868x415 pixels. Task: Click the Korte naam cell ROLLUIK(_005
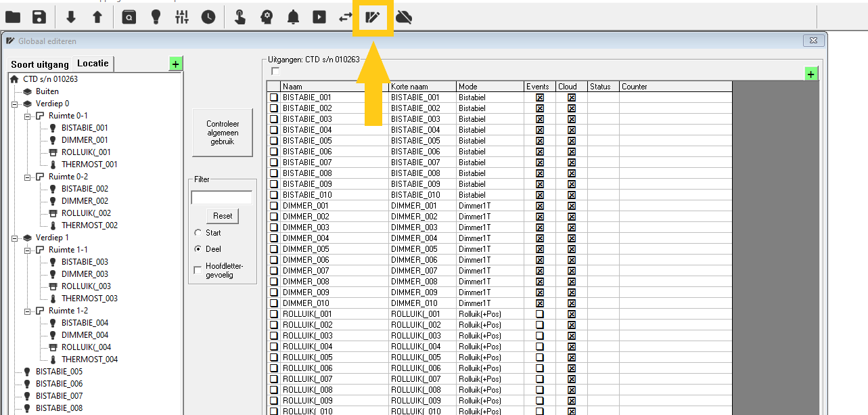423,357
